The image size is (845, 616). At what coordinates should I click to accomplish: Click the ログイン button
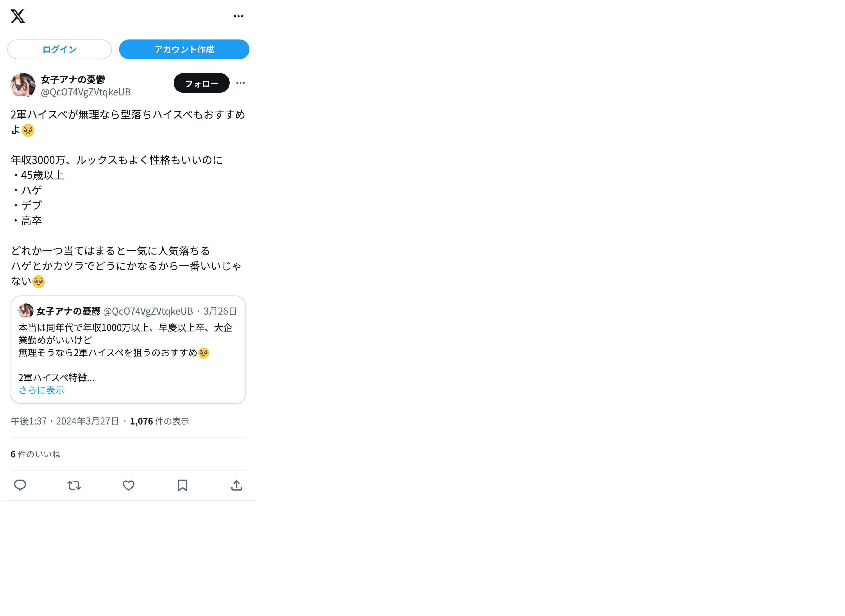[59, 49]
